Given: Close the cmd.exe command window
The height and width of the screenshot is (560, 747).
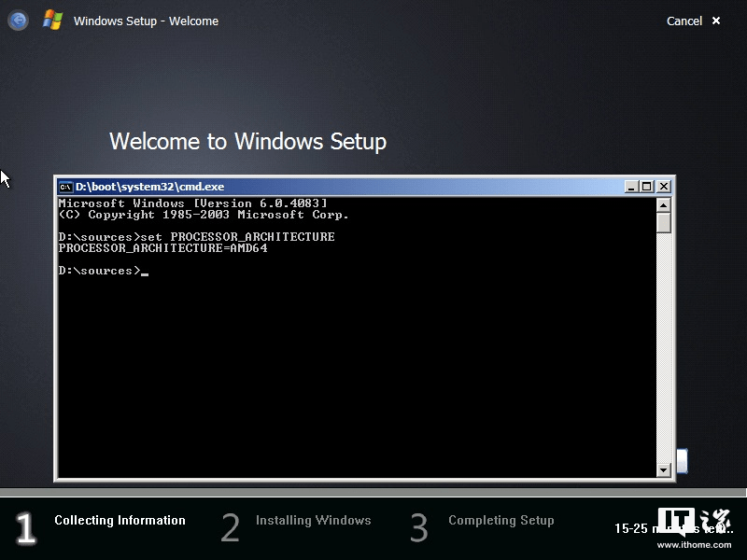Looking at the screenshot, I should click(x=662, y=186).
